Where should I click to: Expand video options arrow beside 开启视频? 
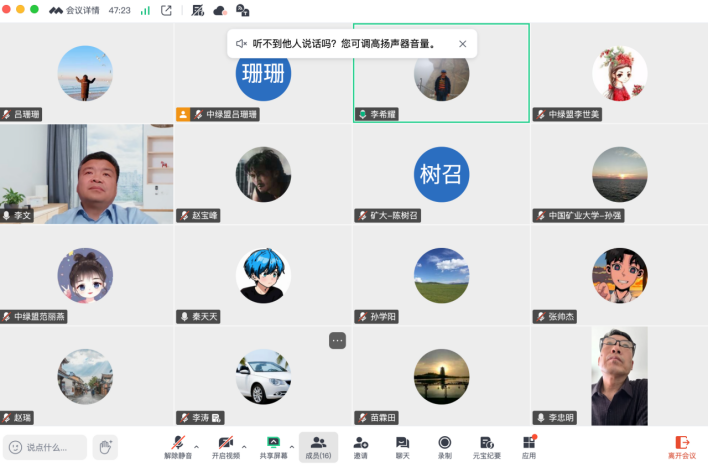244,446
